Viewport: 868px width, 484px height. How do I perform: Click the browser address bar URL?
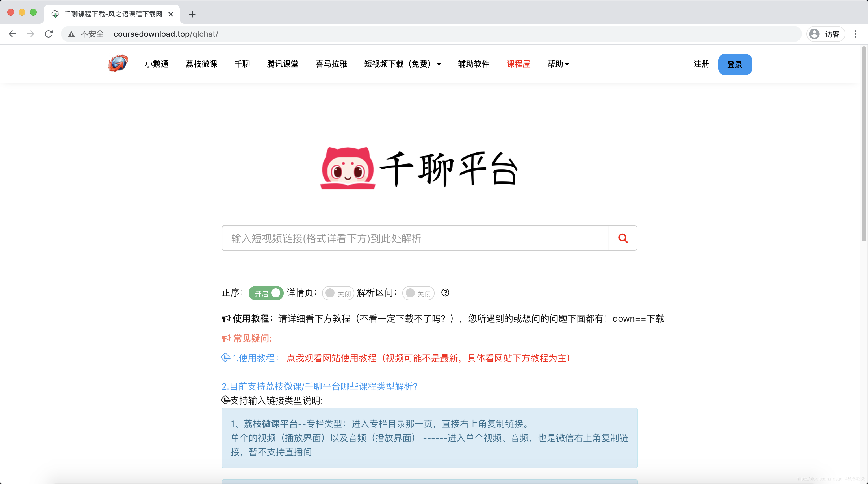[x=166, y=34]
